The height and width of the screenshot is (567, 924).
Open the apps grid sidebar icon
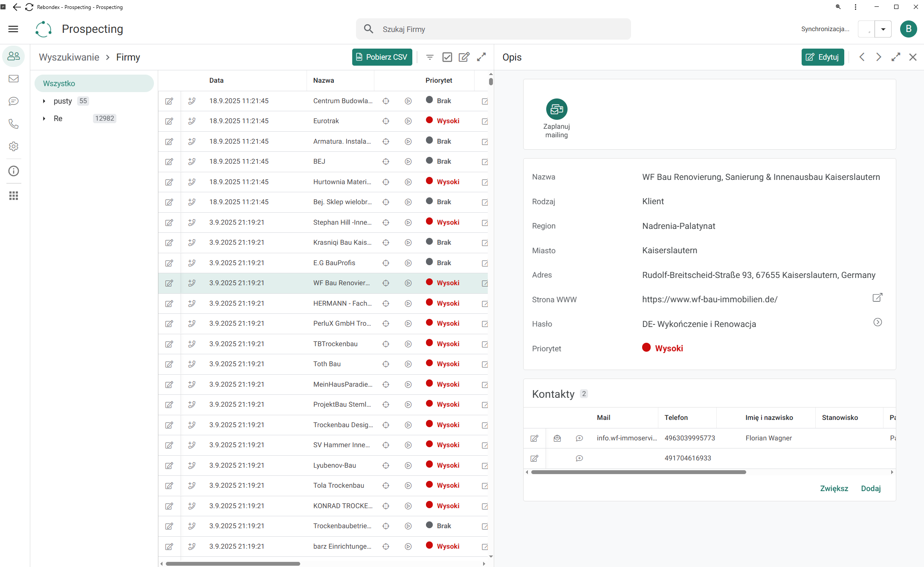pyautogui.click(x=14, y=196)
